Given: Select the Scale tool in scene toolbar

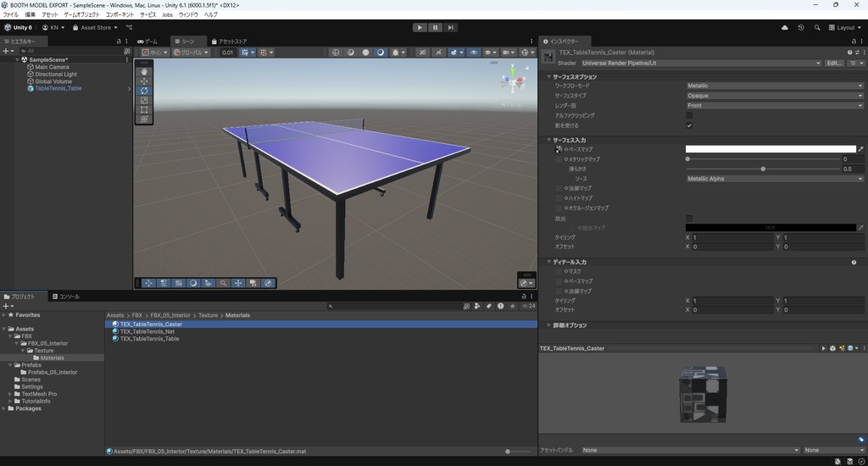Looking at the screenshot, I should pyautogui.click(x=144, y=100).
